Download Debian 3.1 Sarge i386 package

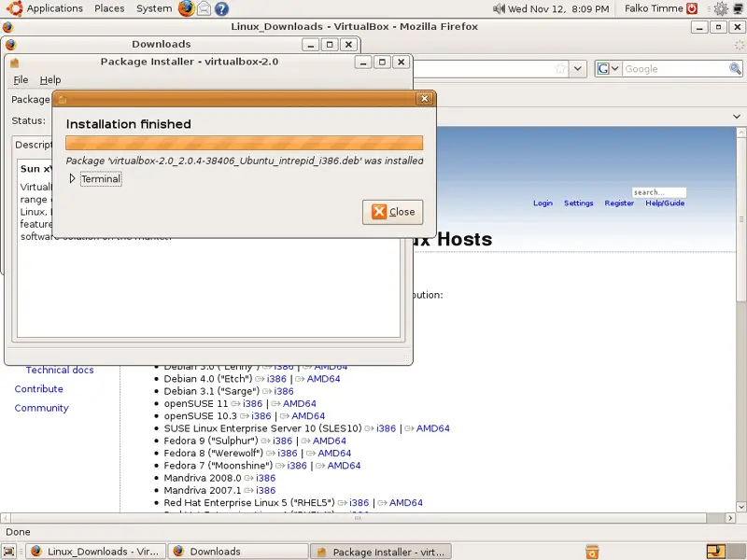284,391
